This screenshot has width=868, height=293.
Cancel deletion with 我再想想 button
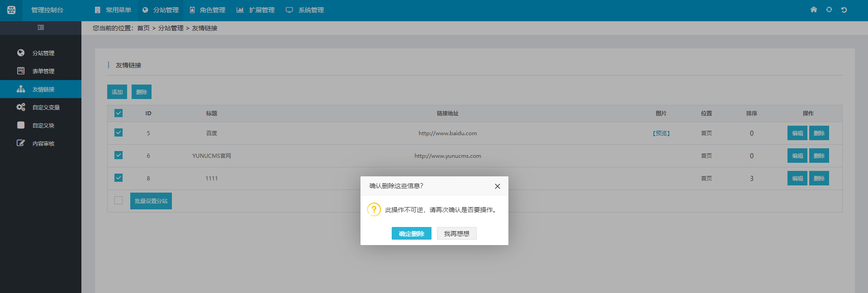[456, 233]
